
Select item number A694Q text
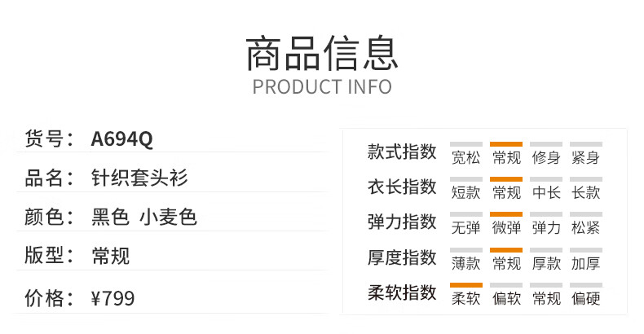pos(121,139)
